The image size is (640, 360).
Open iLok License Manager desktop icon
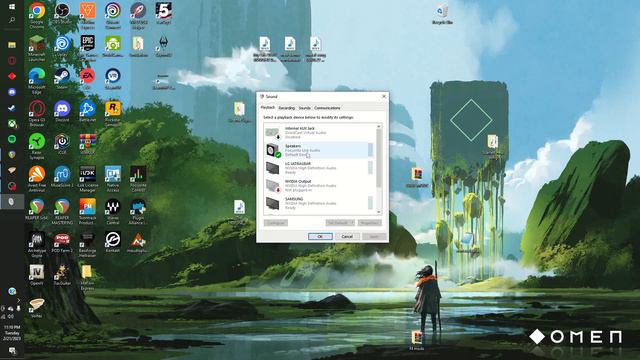pyautogui.click(x=87, y=179)
